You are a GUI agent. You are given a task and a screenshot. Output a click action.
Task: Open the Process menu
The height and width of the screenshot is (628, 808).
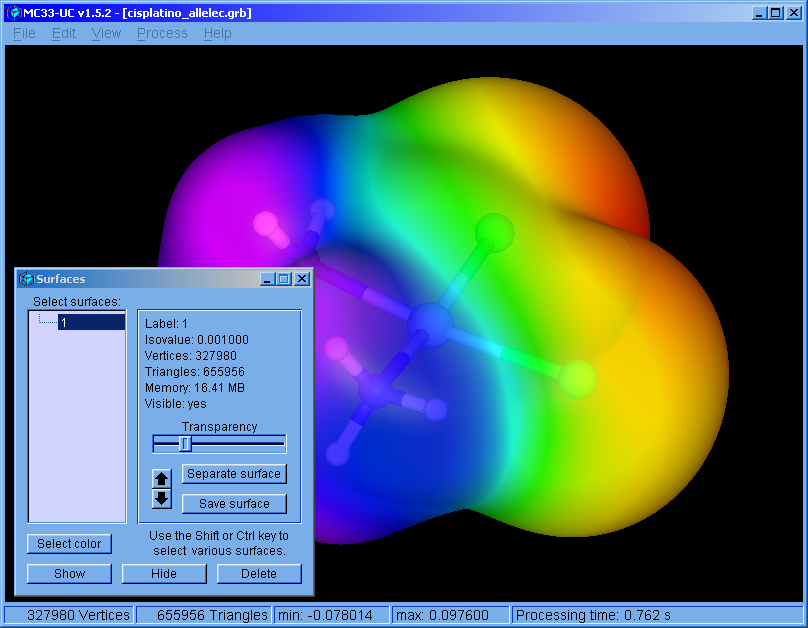coord(162,33)
